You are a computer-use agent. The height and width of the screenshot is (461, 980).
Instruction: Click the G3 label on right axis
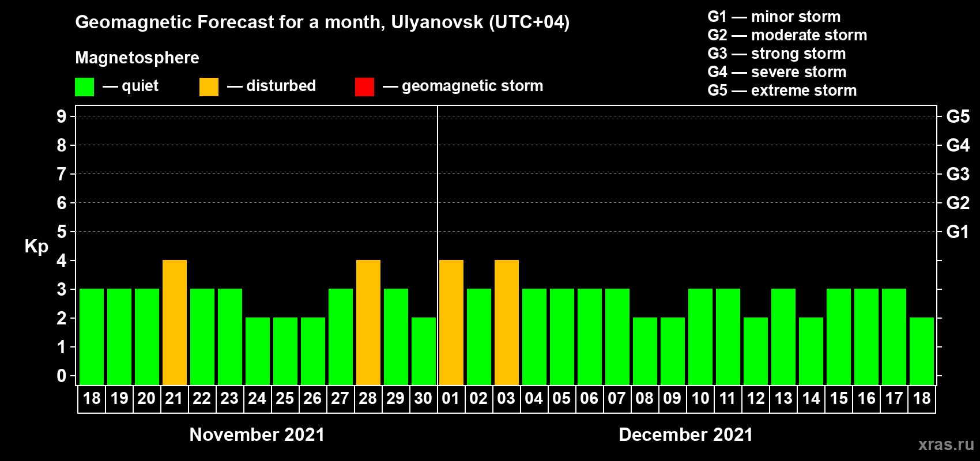pyautogui.click(x=958, y=174)
